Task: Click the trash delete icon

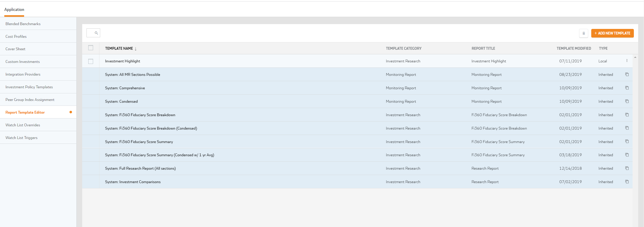Action: (583, 33)
